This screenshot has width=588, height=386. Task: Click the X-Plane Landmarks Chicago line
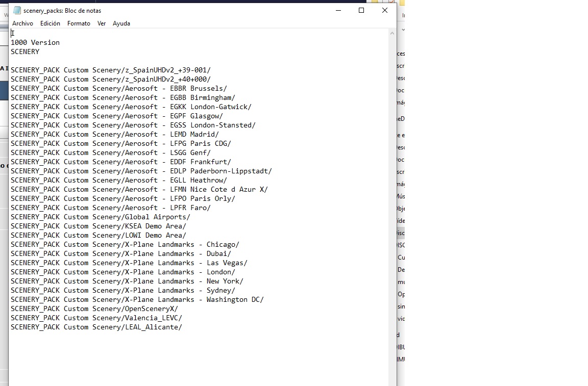coord(125,245)
